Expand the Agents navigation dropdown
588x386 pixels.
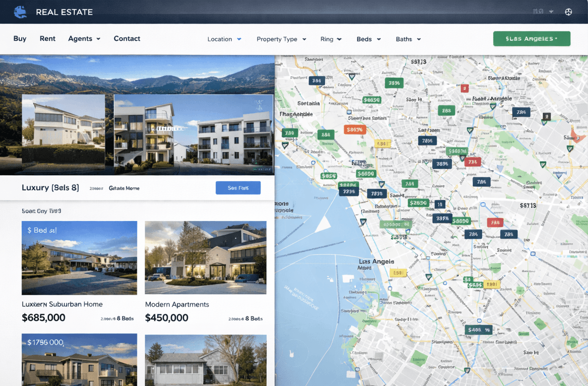(x=84, y=38)
